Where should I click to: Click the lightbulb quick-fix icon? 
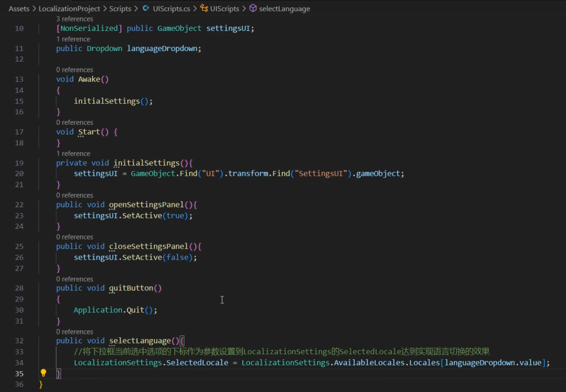pos(43,373)
